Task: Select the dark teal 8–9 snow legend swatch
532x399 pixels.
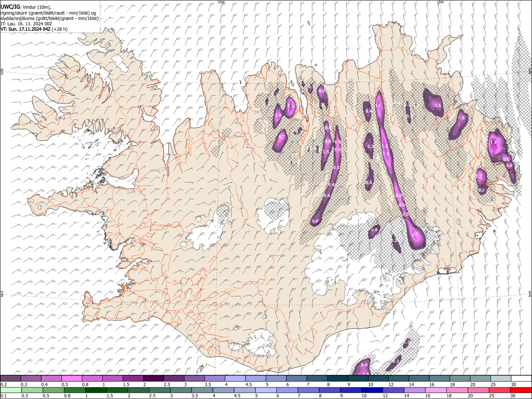Action: pos(337,379)
